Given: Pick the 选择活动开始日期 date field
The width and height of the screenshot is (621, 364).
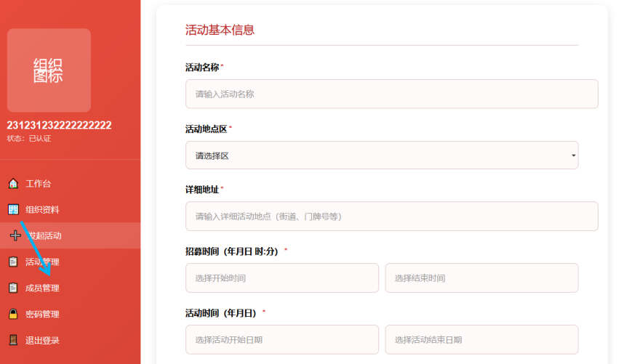Looking at the screenshot, I should tap(281, 339).
